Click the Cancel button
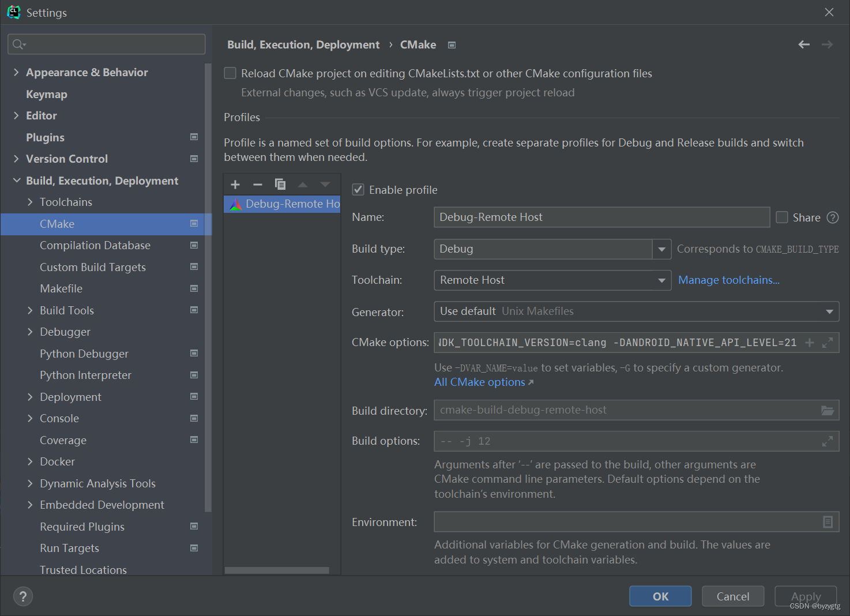The width and height of the screenshot is (850, 616). tap(733, 596)
